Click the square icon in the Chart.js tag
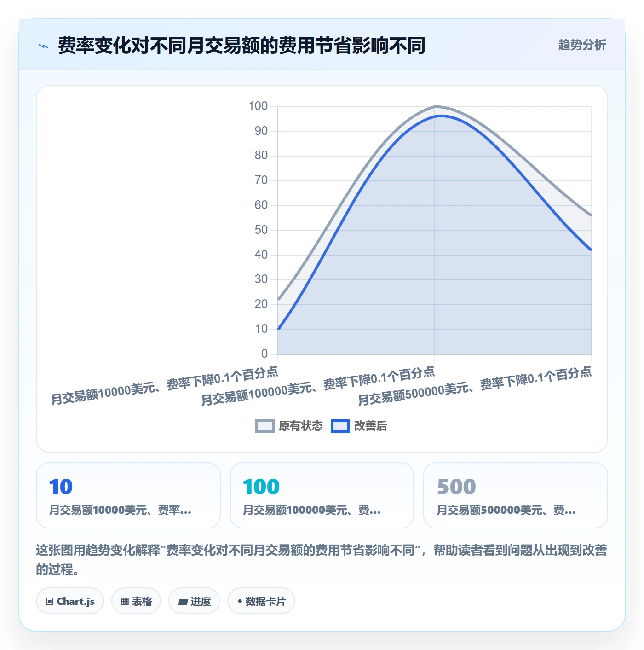This screenshot has width=644, height=650. point(50,601)
